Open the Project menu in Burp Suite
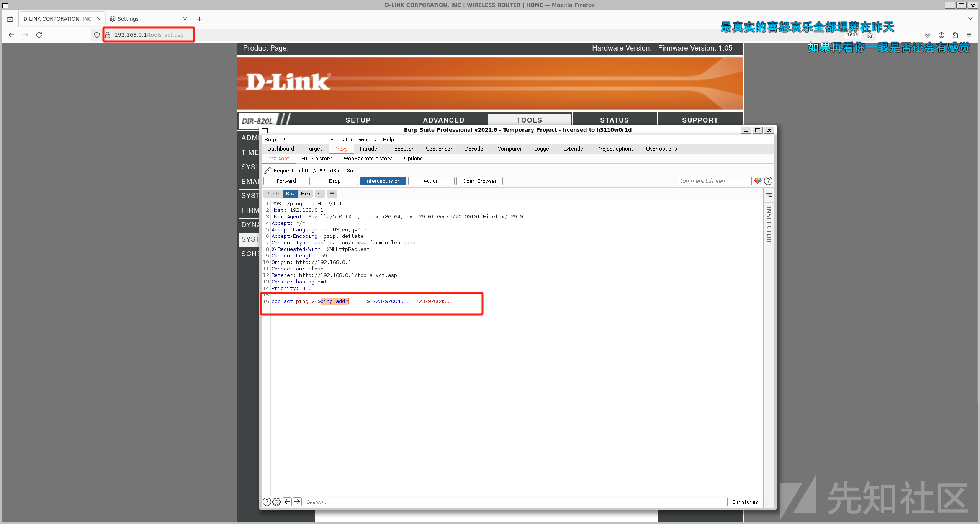 (x=290, y=139)
